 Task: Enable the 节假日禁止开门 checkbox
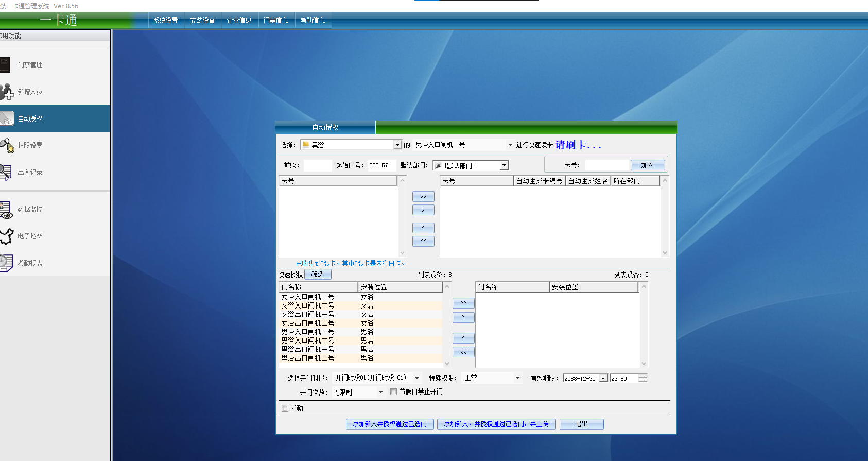point(394,391)
